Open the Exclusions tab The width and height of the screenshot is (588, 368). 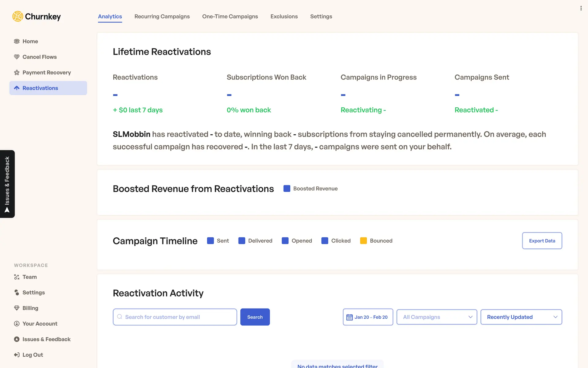coord(284,17)
